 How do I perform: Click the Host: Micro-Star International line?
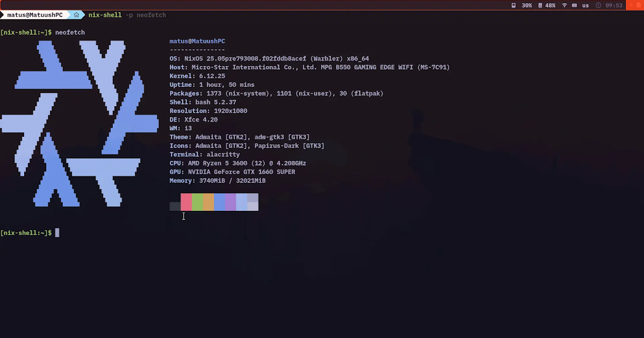(310, 68)
